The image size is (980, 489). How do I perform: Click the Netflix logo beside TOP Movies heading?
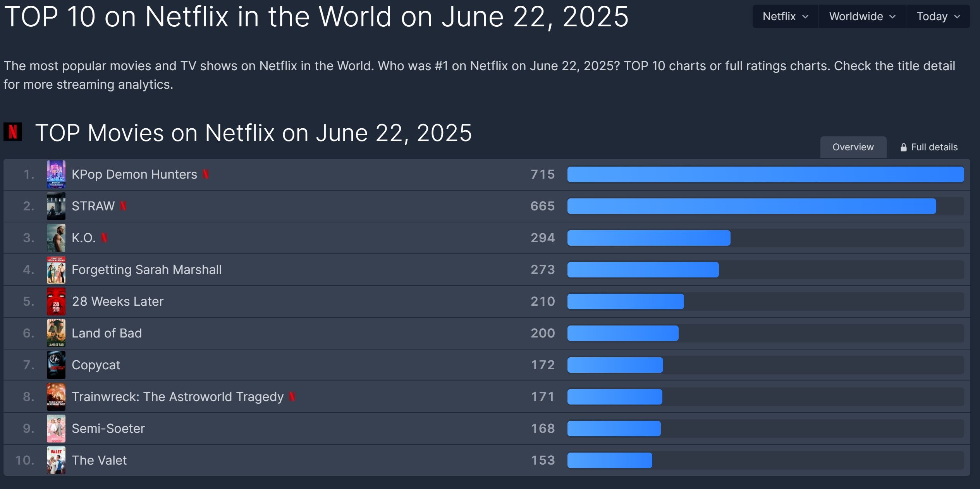(x=13, y=132)
